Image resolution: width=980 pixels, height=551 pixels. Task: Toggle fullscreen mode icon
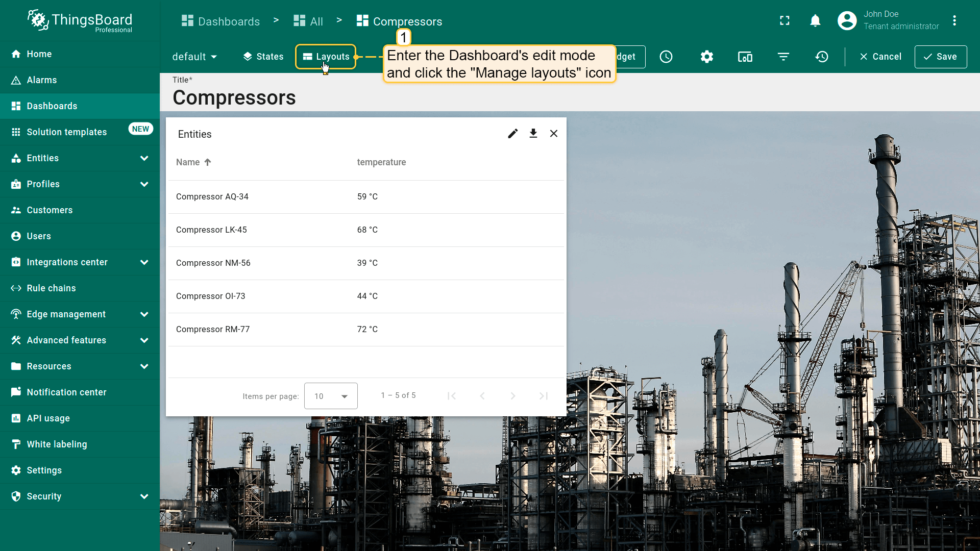click(785, 21)
